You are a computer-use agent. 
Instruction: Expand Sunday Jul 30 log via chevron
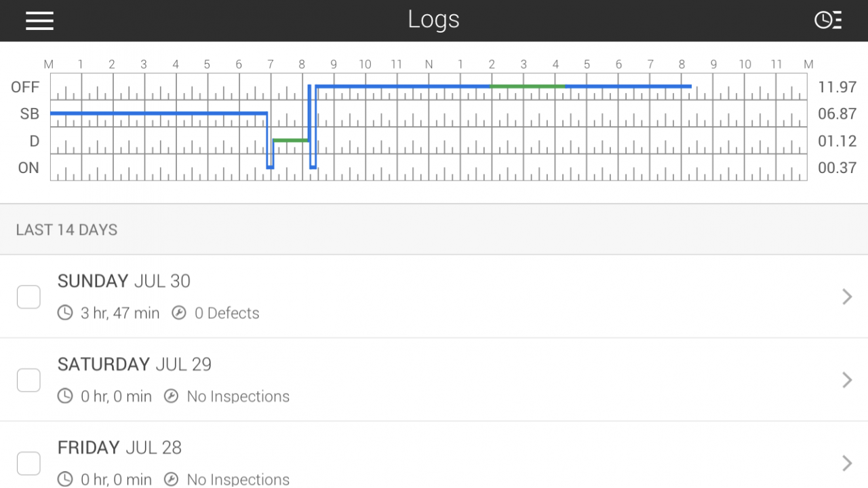tap(847, 297)
